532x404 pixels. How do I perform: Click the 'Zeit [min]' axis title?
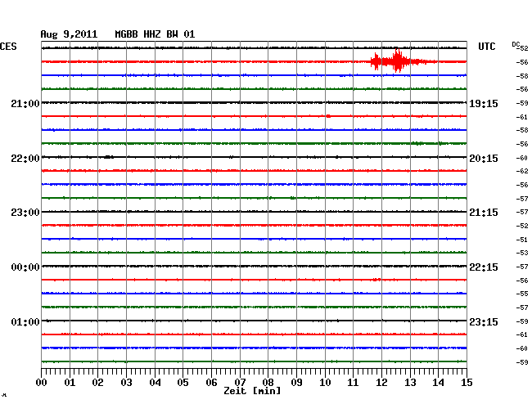click(x=252, y=391)
